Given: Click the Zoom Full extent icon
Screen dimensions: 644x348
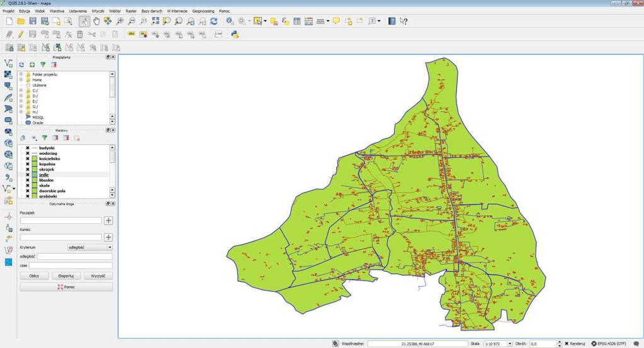Looking at the screenshot, I should point(155,21).
